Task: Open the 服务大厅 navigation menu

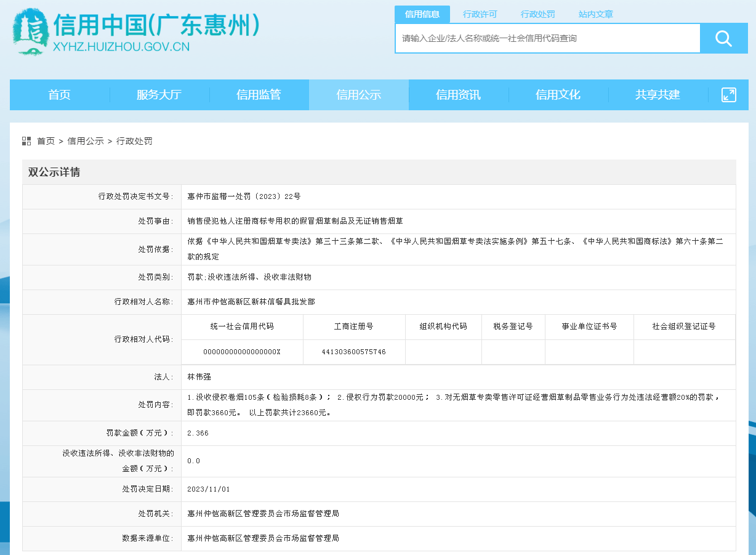Action: (159, 95)
